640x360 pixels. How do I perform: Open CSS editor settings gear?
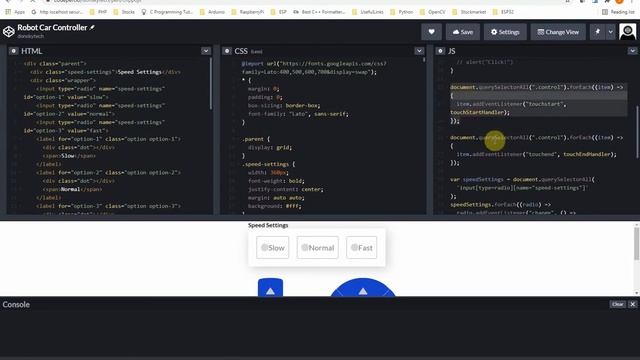[x=227, y=51]
